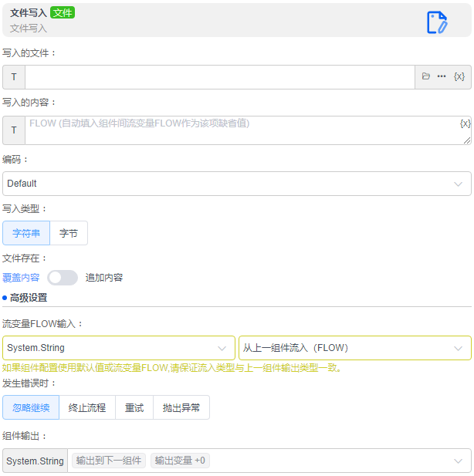Open folder browser for file path
The height and width of the screenshot is (476, 474).
click(426, 76)
